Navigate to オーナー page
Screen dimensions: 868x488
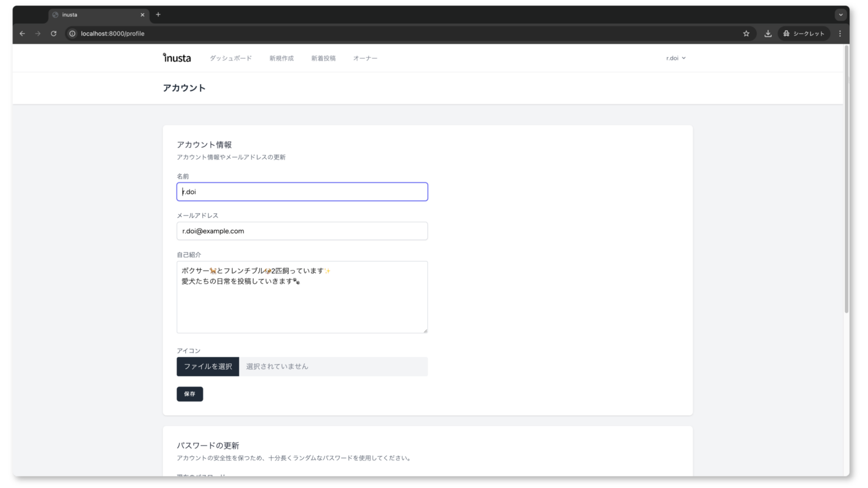[x=365, y=58]
